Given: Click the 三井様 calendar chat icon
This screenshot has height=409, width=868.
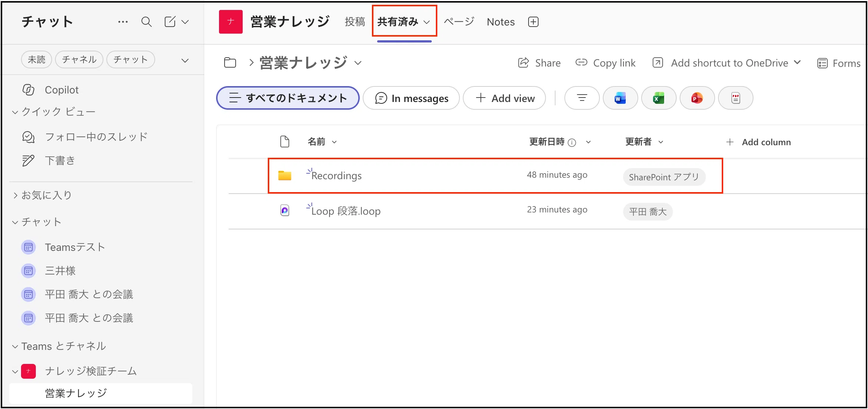Looking at the screenshot, I should (28, 271).
